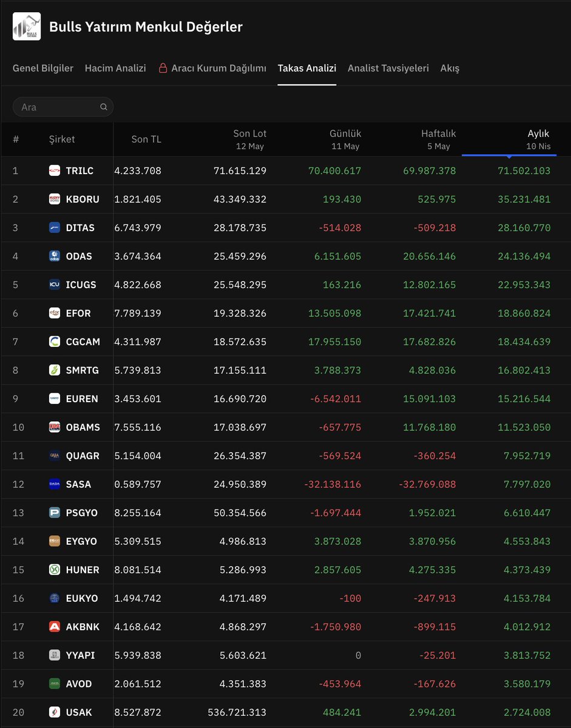Click the EUKYO company logo
This screenshot has height=728, width=571.
point(55,598)
